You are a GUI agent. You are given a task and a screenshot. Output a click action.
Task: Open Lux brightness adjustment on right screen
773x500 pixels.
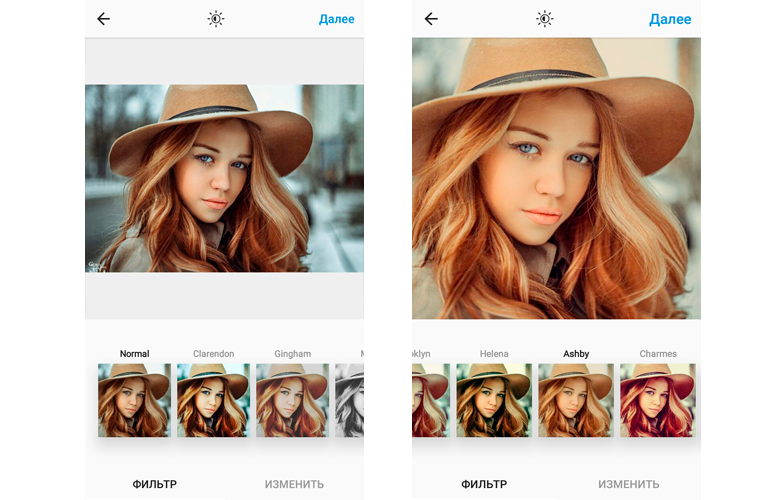click(x=544, y=19)
